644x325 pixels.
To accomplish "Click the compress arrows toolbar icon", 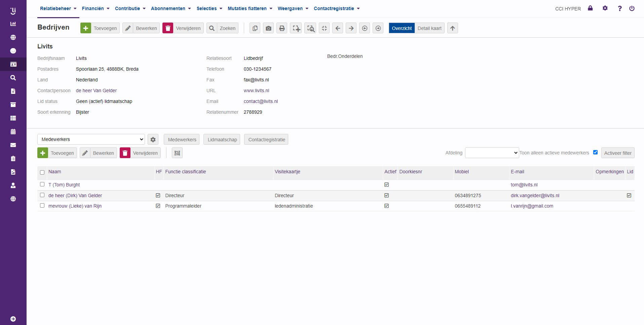I will [x=324, y=28].
